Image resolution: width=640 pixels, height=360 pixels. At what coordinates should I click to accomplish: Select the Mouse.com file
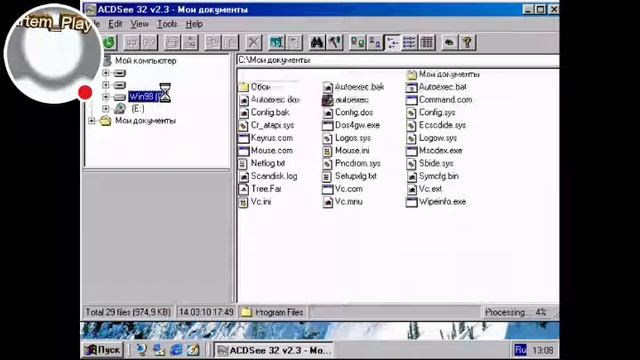pyautogui.click(x=266, y=151)
